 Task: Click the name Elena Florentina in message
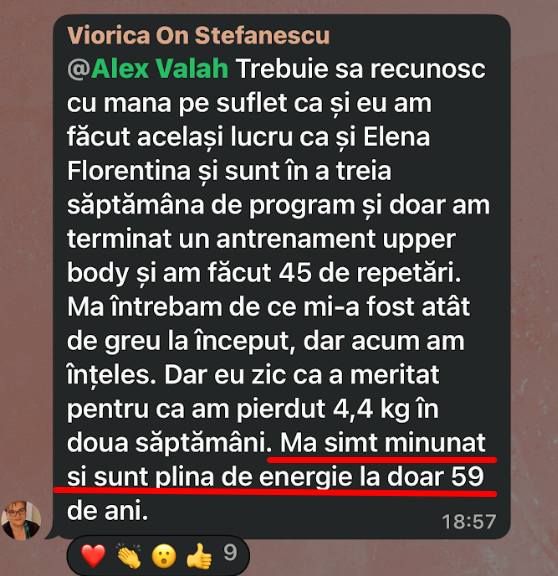coord(248,154)
